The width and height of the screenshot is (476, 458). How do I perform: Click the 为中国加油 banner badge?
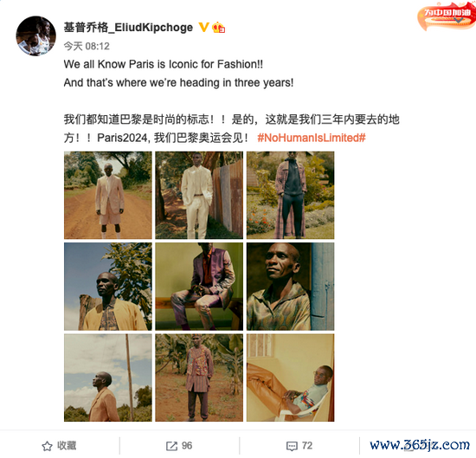click(447, 16)
